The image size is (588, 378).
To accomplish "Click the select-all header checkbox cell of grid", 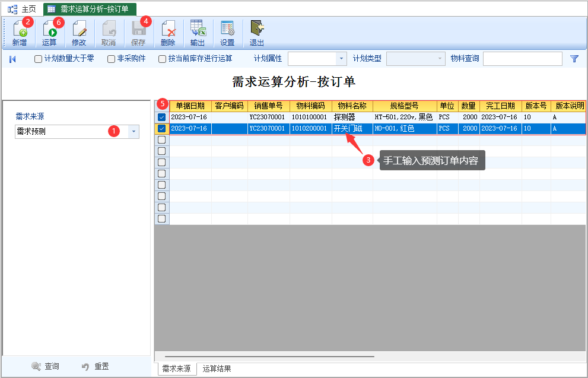I will [162, 106].
